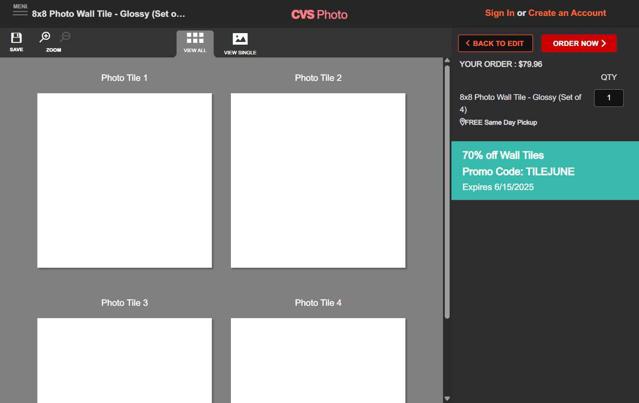
Task: Save the project with the floppy disk icon
Action: 16,42
